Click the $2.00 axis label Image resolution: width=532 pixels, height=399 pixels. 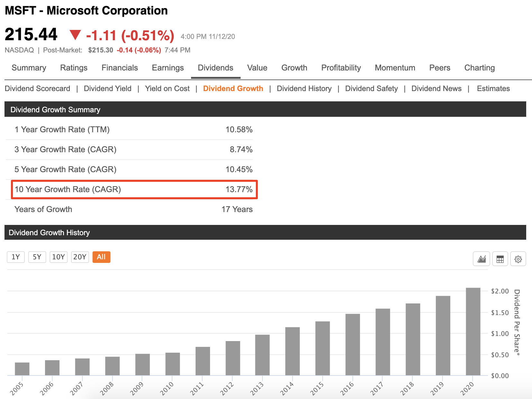[500, 291]
